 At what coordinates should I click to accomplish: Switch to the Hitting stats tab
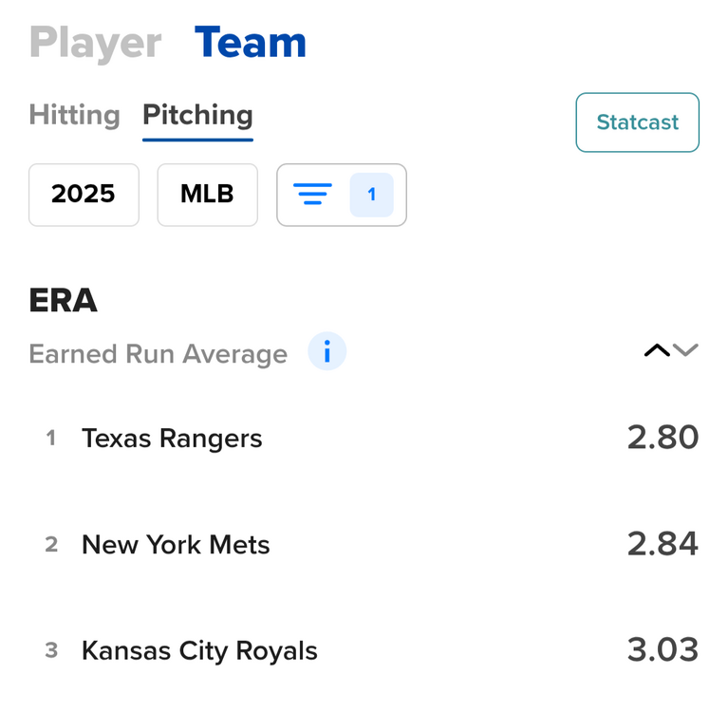[74, 115]
